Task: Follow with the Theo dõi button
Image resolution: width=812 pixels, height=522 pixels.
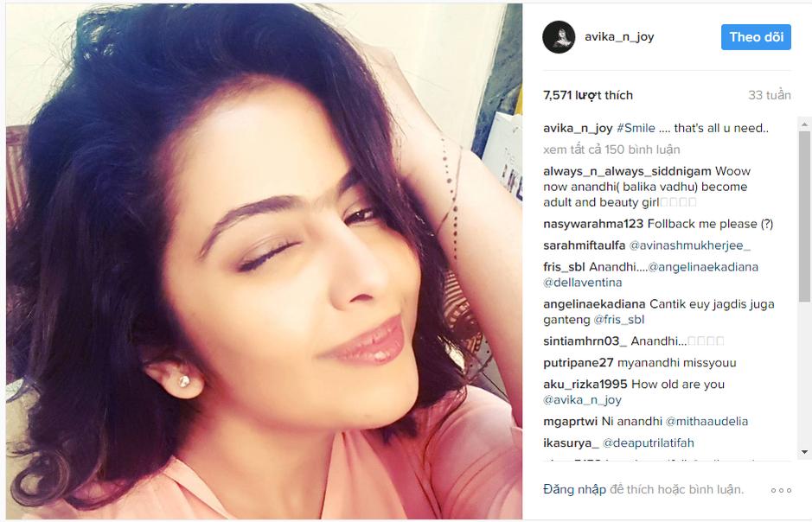Action: coord(756,37)
